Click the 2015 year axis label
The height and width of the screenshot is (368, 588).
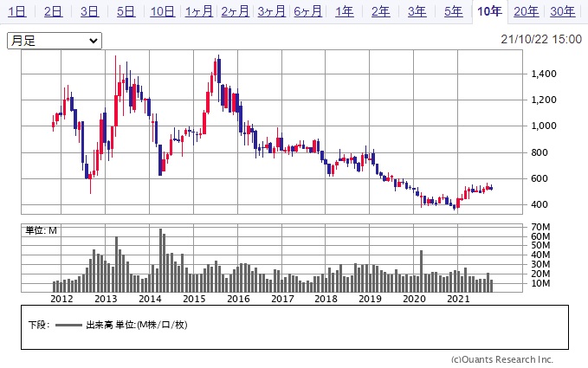(x=194, y=299)
